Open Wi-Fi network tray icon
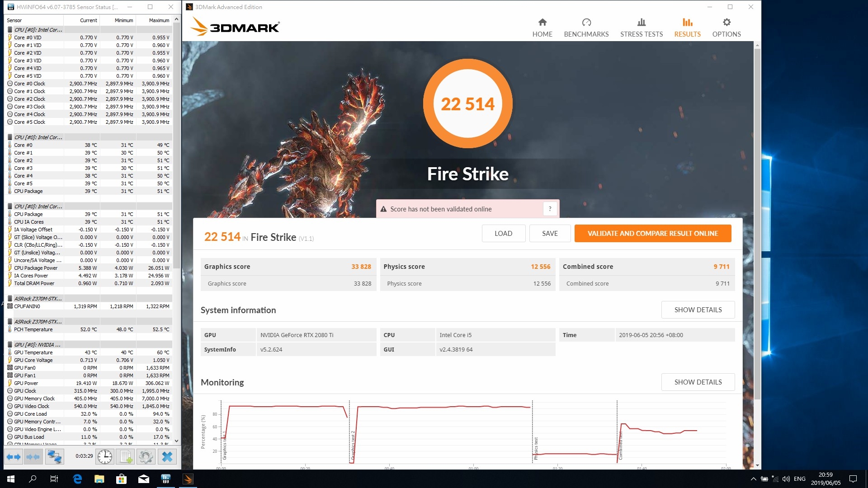Image resolution: width=868 pixels, height=488 pixels. [775, 479]
